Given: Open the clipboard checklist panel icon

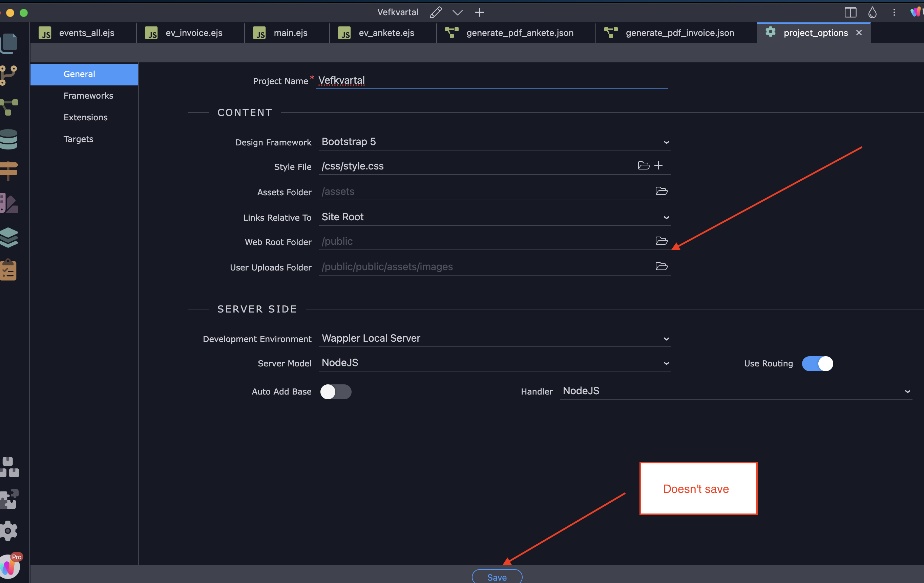Looking at the screenshot, I should coord(8,269).
